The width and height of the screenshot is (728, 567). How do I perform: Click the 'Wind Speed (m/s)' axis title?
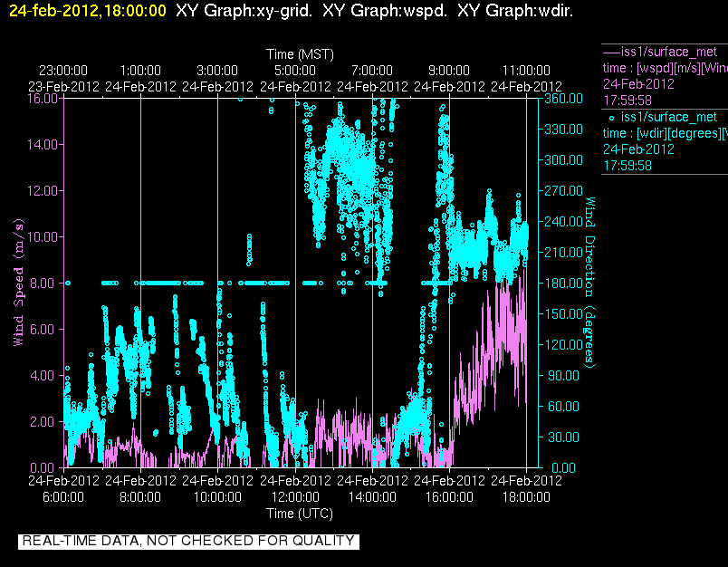(18, 283)
